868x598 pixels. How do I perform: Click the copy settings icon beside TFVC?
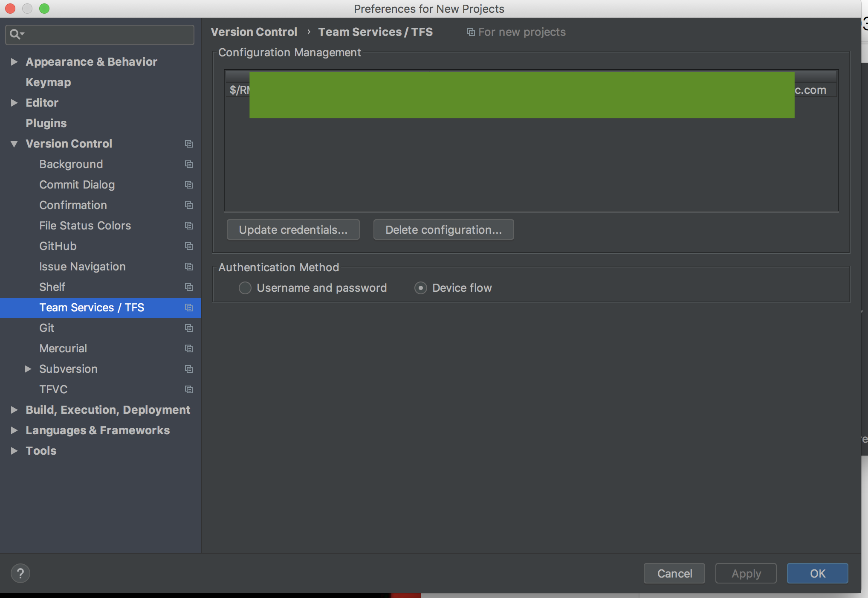pos(189,389)
